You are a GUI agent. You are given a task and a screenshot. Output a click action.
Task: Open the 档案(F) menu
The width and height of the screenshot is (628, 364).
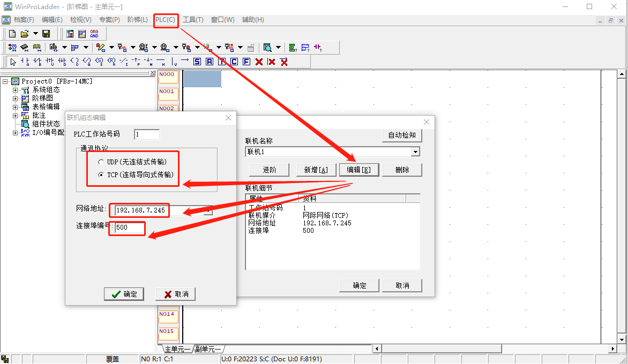click(24, 20)
